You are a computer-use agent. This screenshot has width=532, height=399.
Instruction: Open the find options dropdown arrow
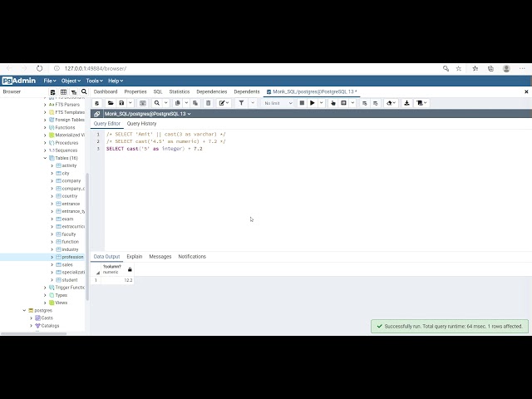pos(166,103)
